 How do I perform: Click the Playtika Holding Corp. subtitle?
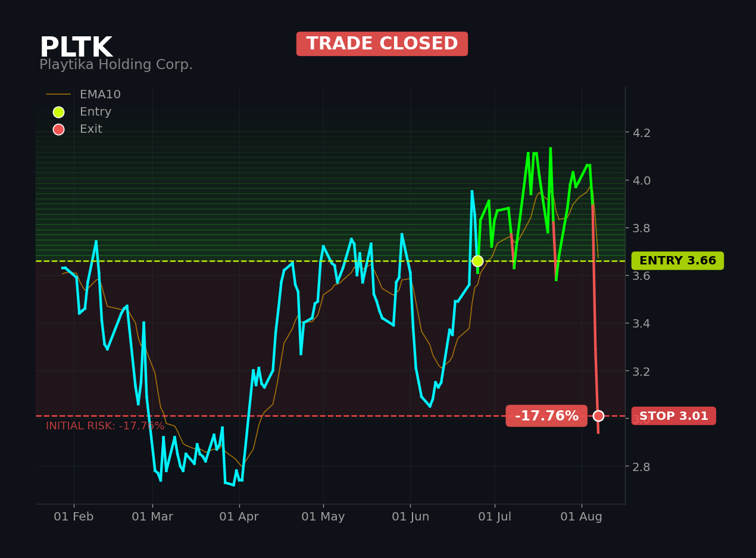(x=116, y=65)
